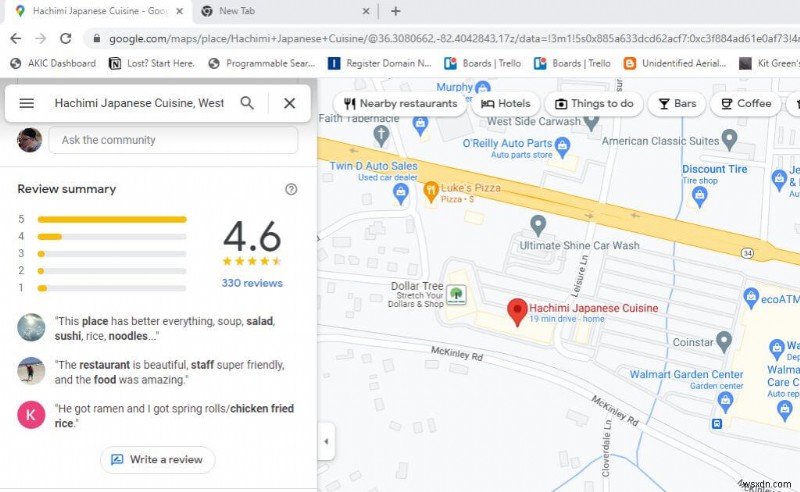The height and width of the screenshot is (492, 800).
Task: Switch to the New Tab browser tab
Action: pos(285,11)
